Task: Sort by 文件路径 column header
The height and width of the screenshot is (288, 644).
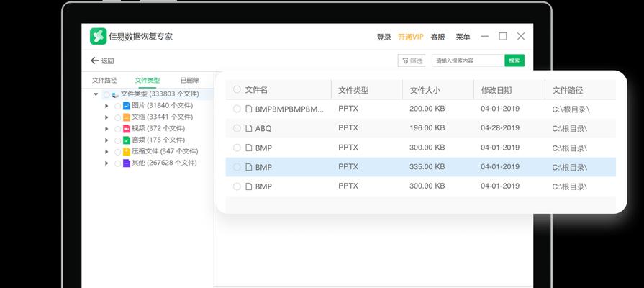Action: tap(568, 90)
